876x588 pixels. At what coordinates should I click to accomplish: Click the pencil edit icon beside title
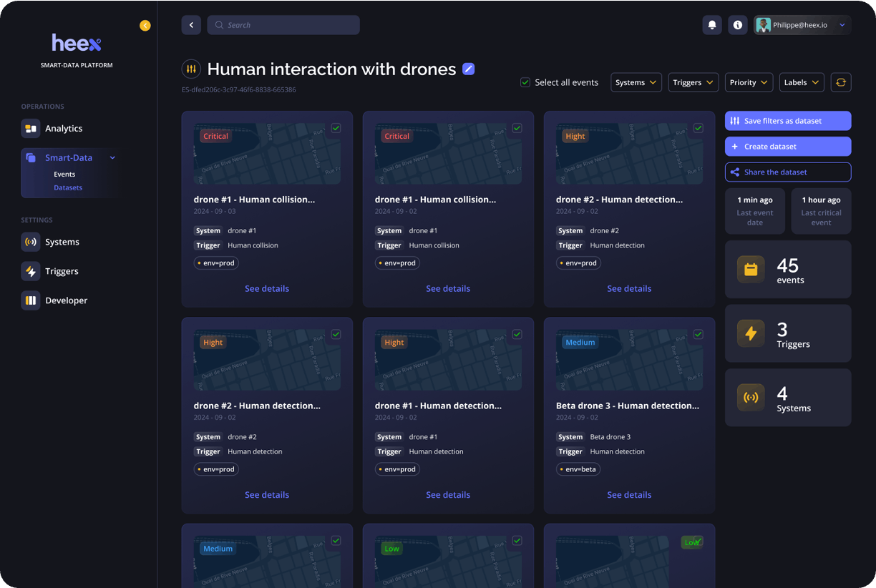coord(468,69)
